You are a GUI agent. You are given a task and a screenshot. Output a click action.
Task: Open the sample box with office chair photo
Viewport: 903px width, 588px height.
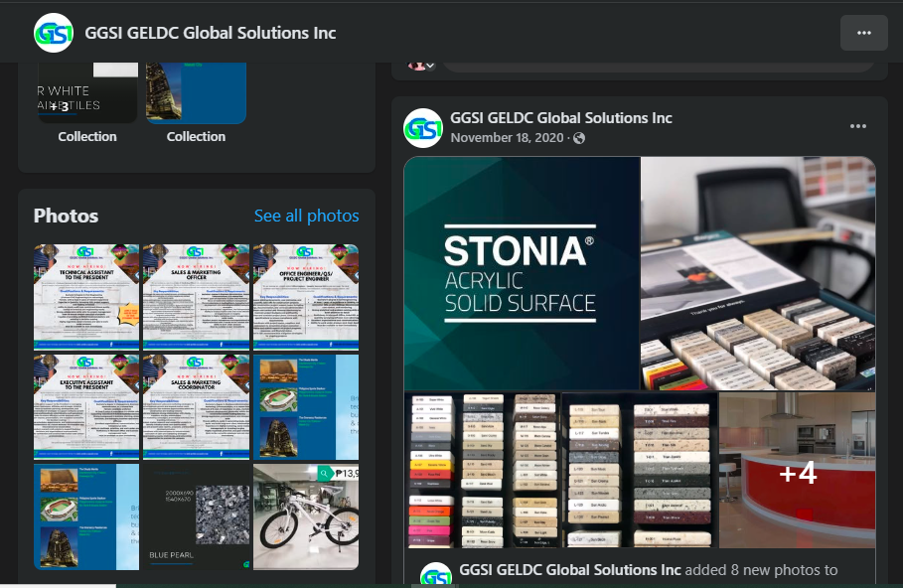click(758, 273)
